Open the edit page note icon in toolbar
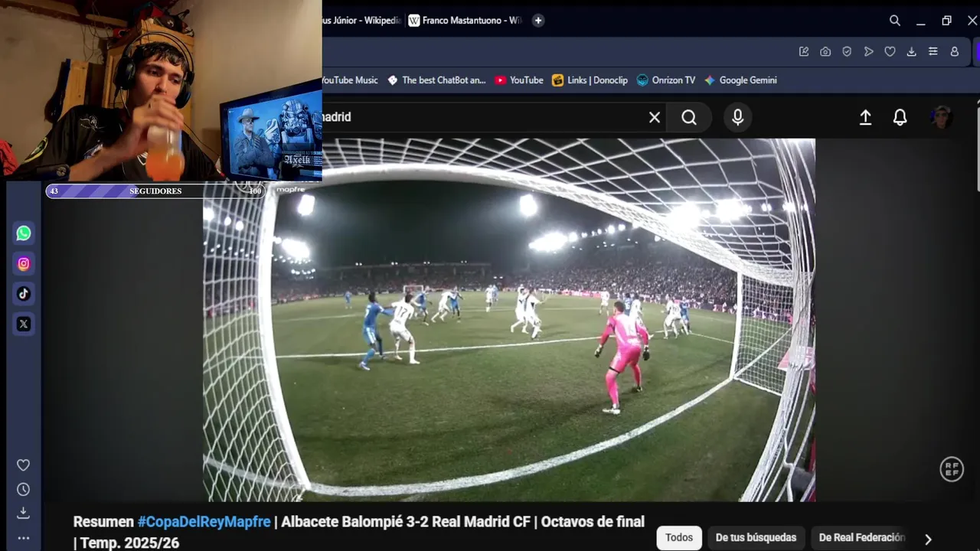The image size is (980, 551). (804, 51)
